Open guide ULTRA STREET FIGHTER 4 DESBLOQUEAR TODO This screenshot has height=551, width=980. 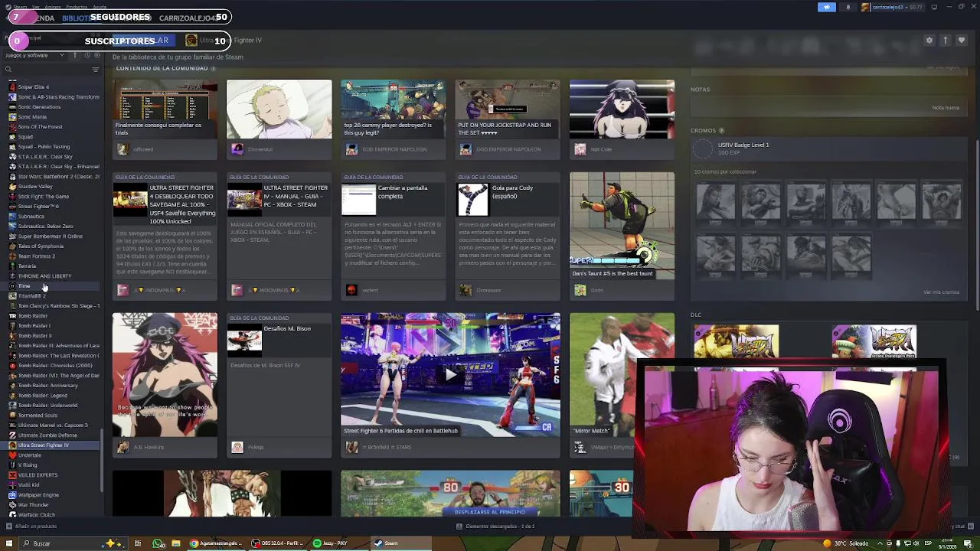[x=165, y=236]
